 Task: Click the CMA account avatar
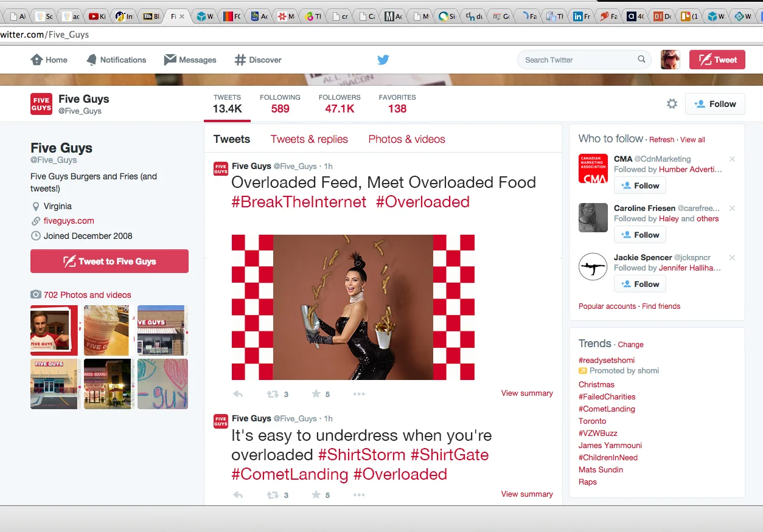593,168
